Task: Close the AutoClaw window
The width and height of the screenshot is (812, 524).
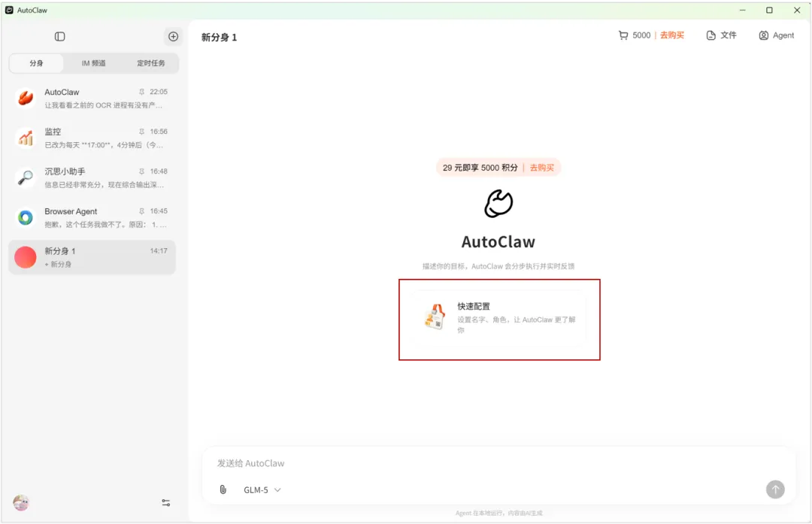Action: (797, 10)
